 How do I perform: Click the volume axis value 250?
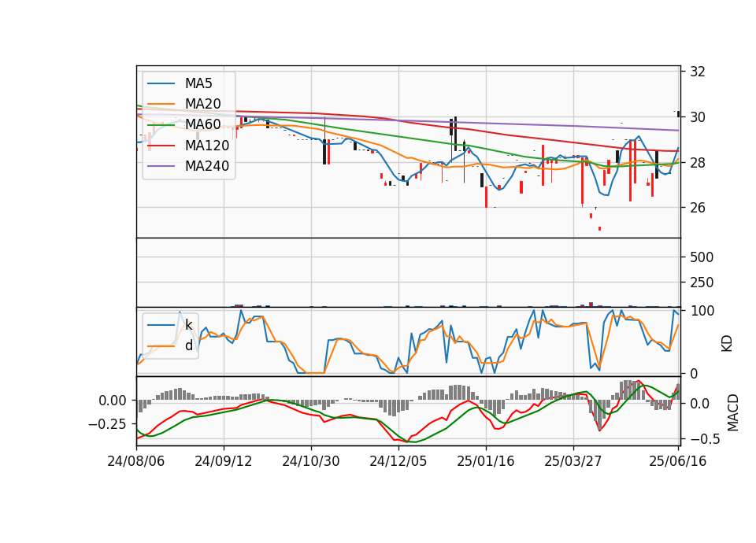[702, 283]
